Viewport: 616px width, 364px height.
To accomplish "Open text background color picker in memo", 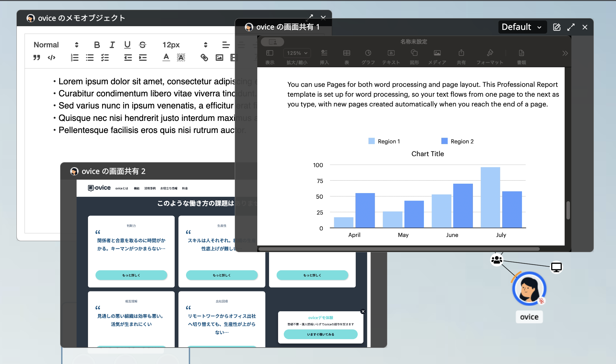I will pos(181,57).
